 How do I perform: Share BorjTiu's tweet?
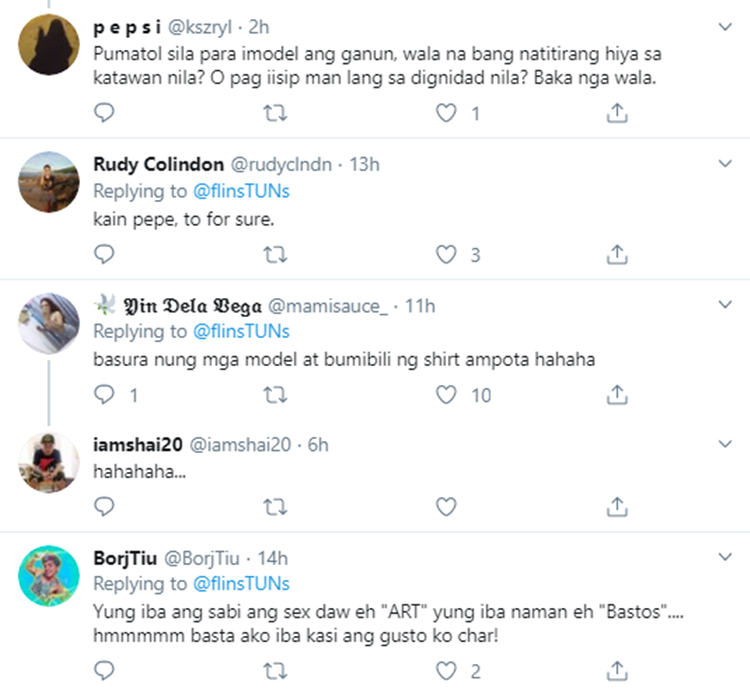[x=618, y=669]
